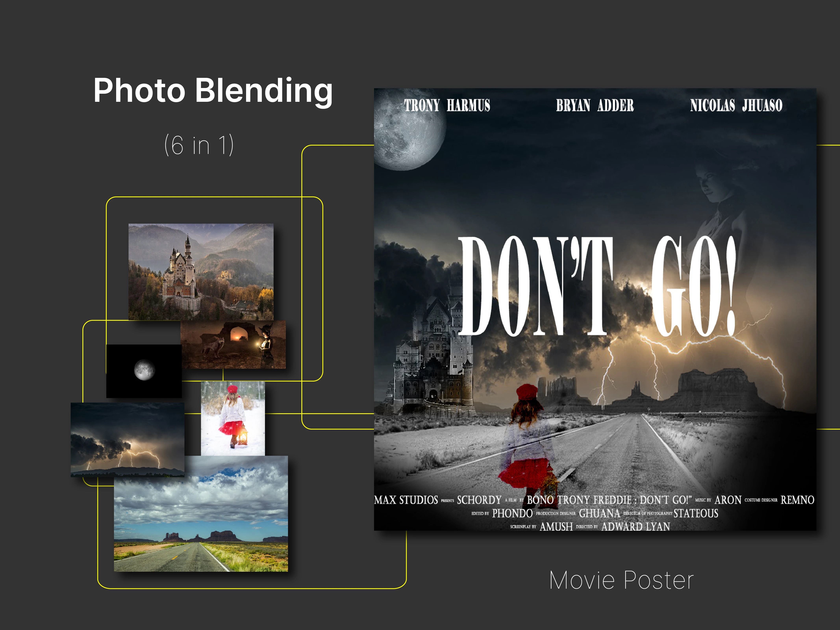Click the lightning storm clouds thumbnail
Viewport: 840px width, 630px height.
(128, 439)
